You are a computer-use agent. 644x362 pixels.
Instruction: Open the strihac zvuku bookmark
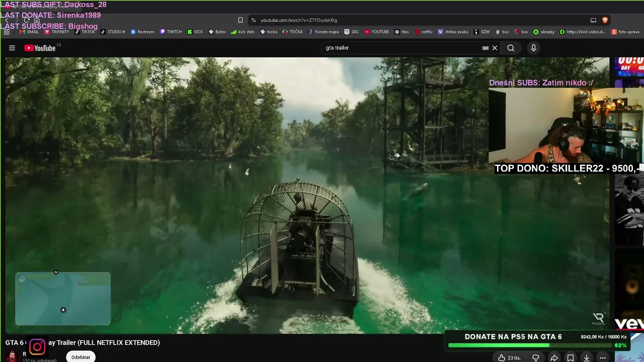(453, 32)
